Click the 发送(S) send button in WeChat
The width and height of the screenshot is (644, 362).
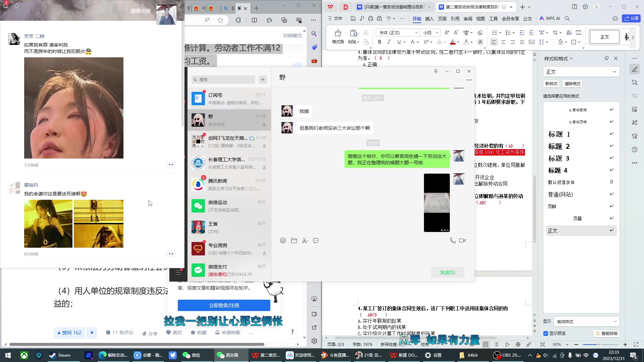[x=447, y=273]
